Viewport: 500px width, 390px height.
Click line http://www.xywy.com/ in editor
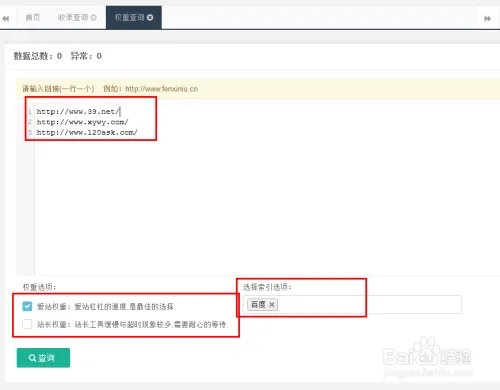tap(82, 122)
